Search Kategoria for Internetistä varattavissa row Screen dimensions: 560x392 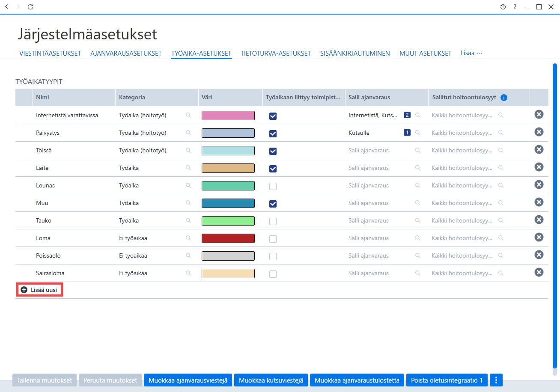188,115
